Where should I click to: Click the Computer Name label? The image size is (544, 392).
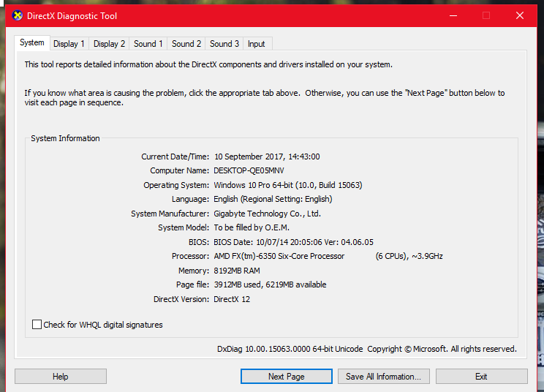coord(179,170)
